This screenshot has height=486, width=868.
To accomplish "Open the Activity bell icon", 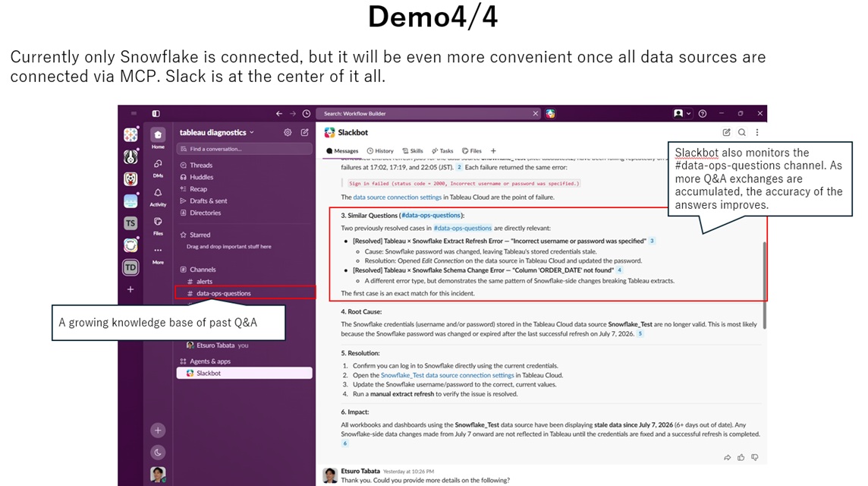I will pos(158,193).
